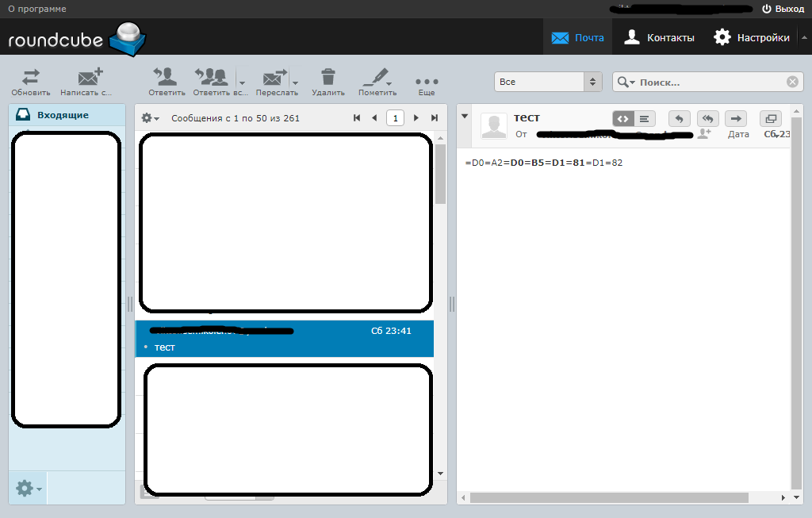Viewport: 812px width, 518px height.
Task: Open message in new window icon
Action: pyautogui.click(x=770, y=118)
